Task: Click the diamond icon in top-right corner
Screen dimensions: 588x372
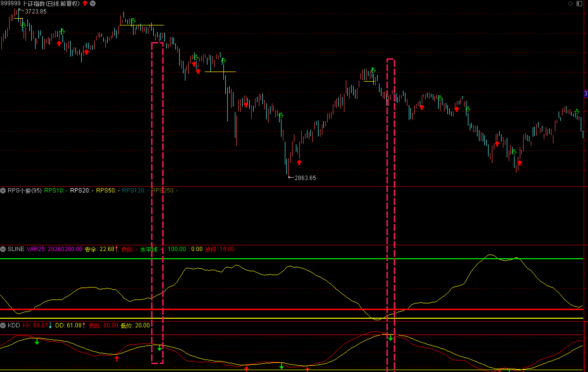Action: click(x=570, y=3)
